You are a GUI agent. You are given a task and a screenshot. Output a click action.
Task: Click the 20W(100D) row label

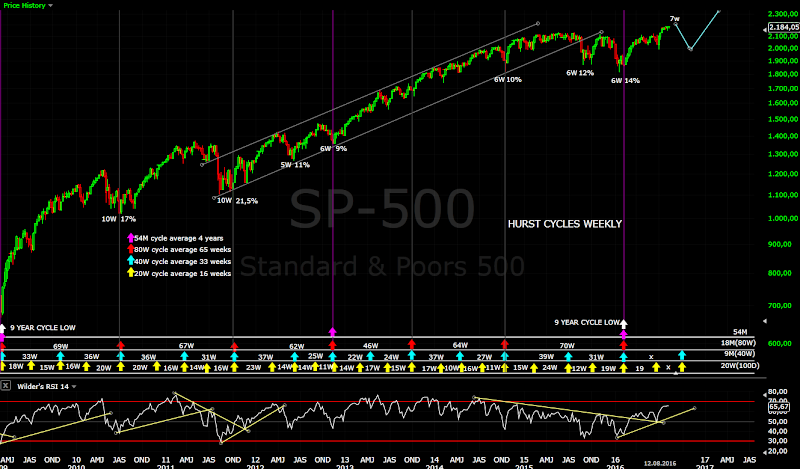click(x=740, y=365)
